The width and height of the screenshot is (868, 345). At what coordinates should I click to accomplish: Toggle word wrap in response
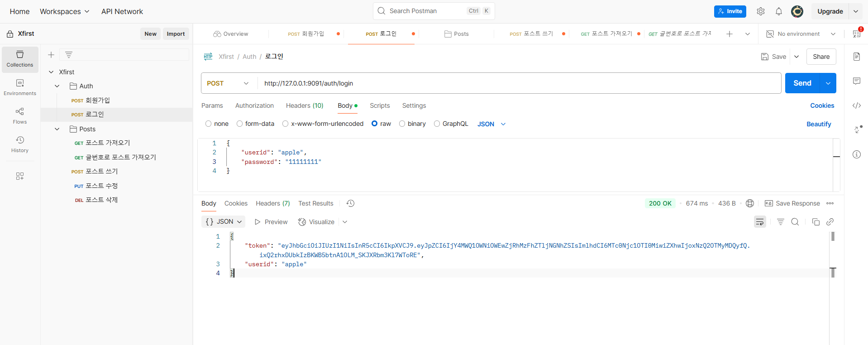pos(760,222)
